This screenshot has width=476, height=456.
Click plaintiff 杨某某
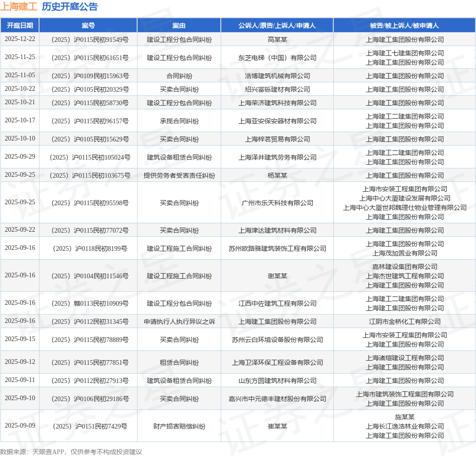click(x=278, y=175)
